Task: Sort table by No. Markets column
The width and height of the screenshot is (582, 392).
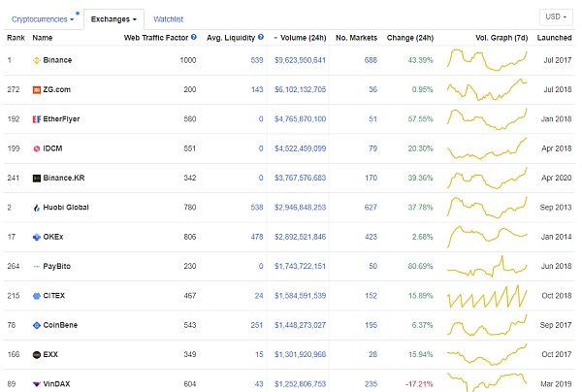Action: 355,37
